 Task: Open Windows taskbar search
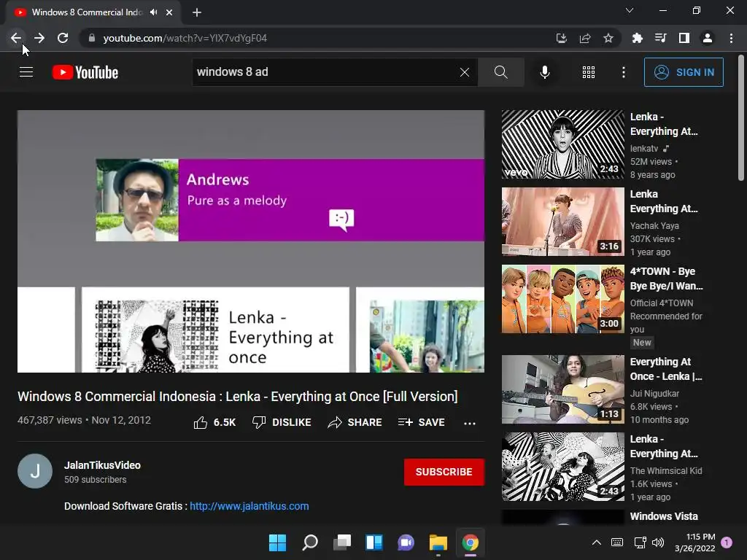click(x=309, y=542)
